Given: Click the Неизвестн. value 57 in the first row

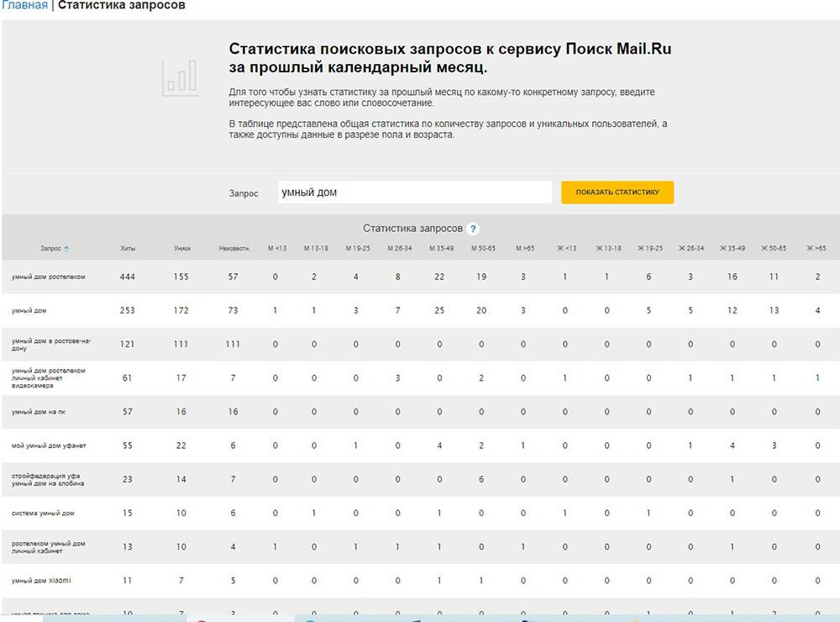Looking at the screenshot, I should (x=233, y=277).
